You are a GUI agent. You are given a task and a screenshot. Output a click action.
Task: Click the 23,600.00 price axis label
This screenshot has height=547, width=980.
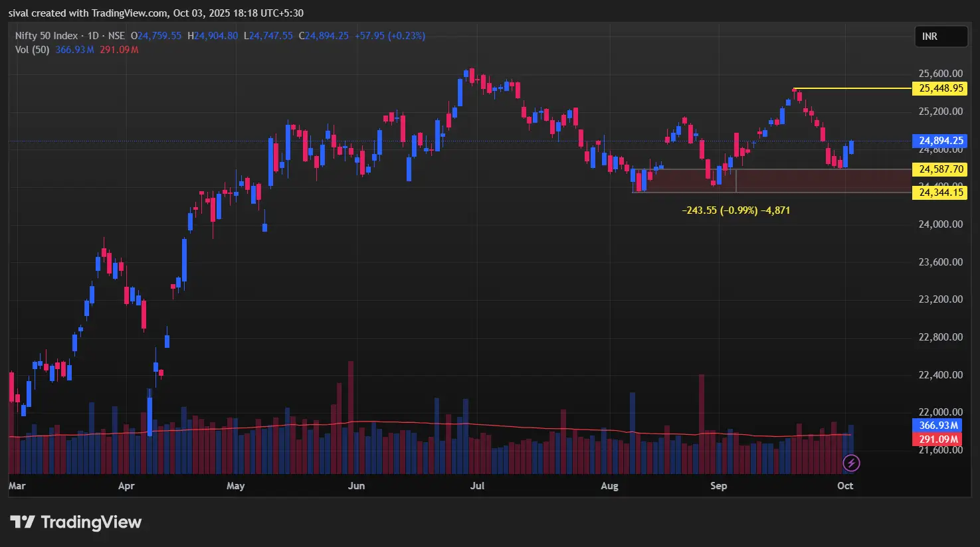940,262
